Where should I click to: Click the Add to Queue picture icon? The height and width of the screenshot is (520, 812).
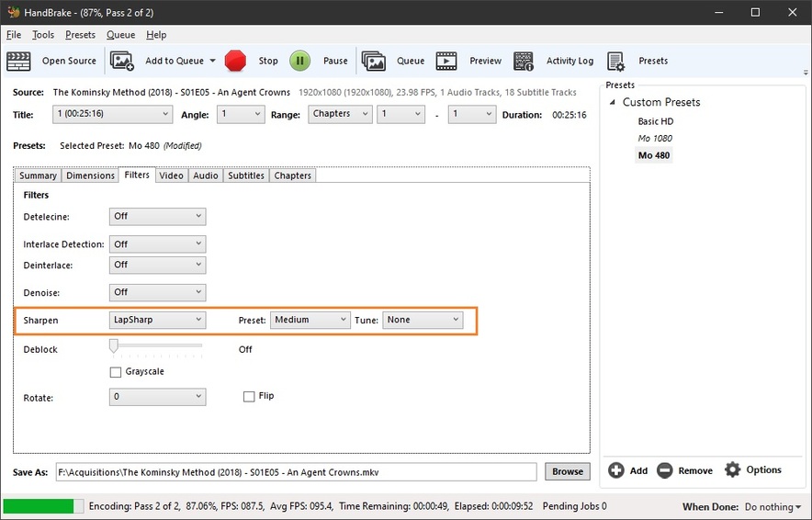[x=121, y=62]
